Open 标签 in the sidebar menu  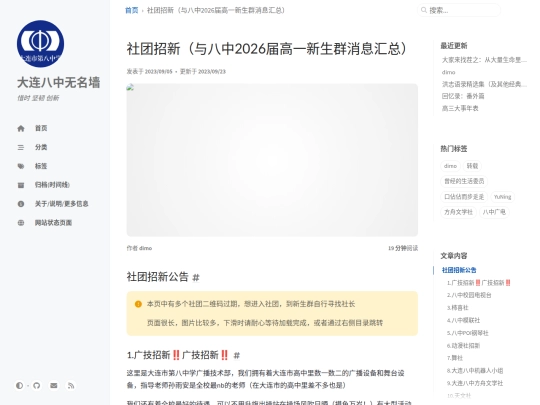(x=41, y=166)
